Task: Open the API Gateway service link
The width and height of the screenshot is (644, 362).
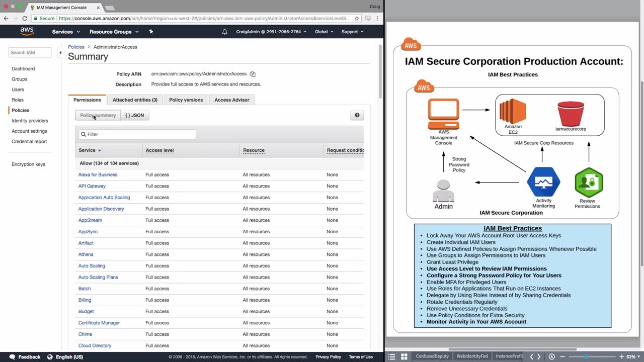Action: click(x=92, y=186)
